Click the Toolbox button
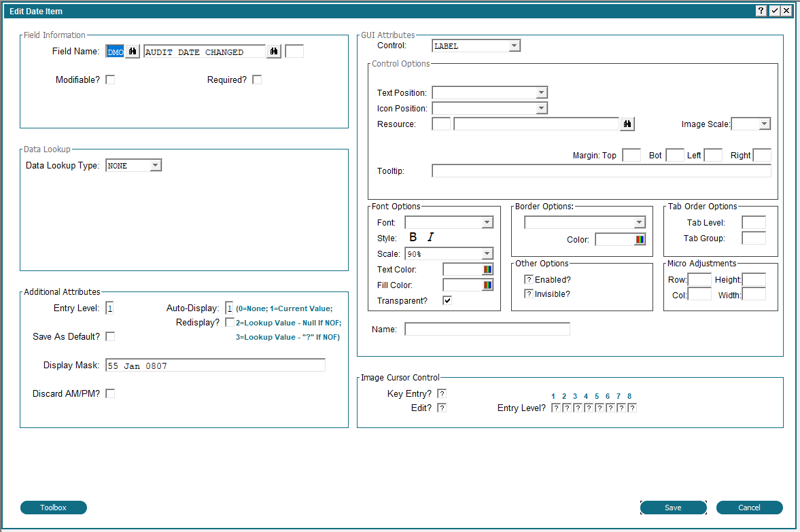This screenshot has height=532, width=800. point(54,508)
